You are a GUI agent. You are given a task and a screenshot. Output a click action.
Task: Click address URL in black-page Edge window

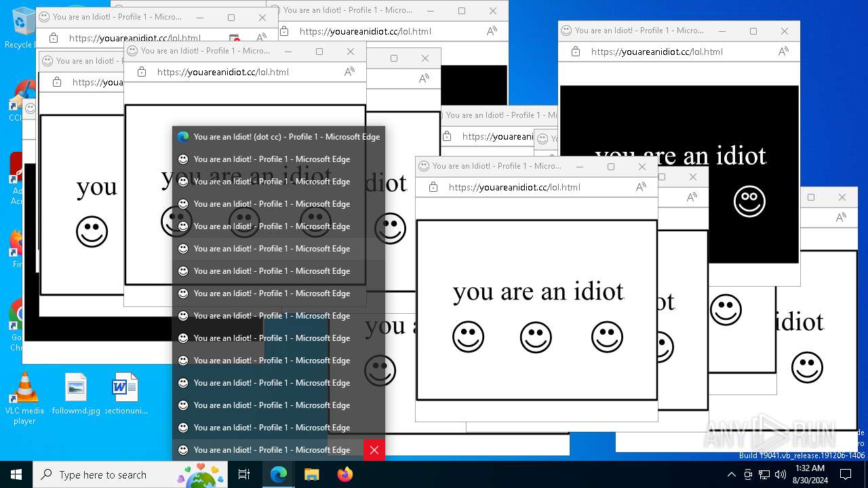coord(657,52)
